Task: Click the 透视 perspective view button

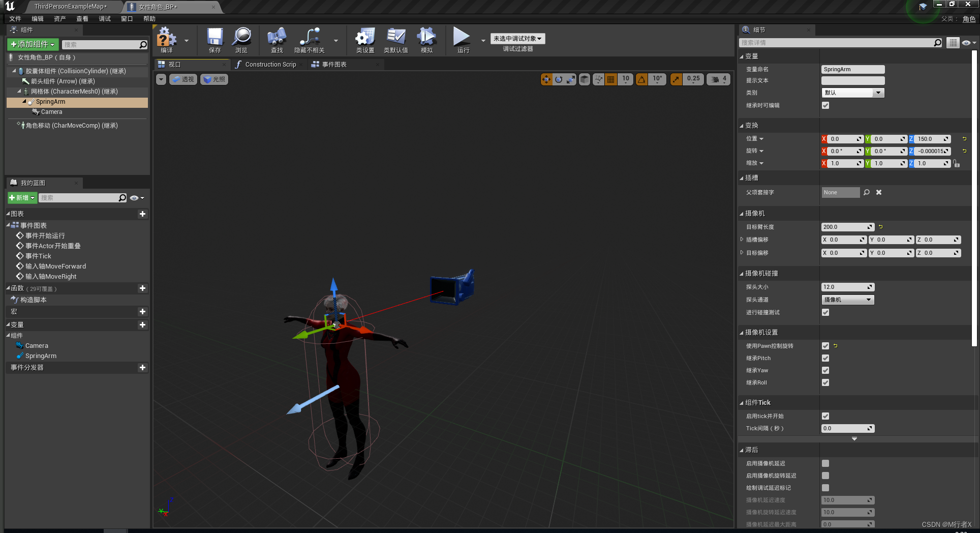Action: tap(183, 79)
